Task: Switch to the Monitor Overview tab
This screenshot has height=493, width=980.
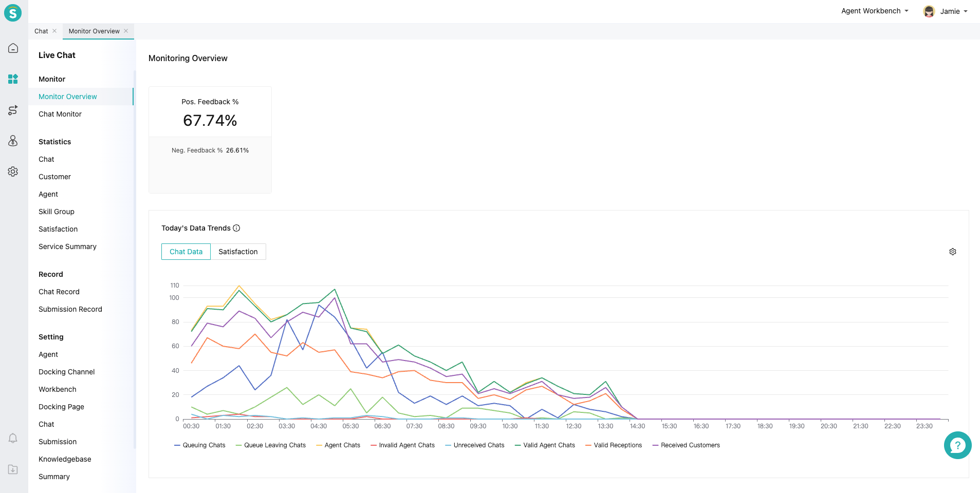Action: pyautogui.click(x=94, y=31)
